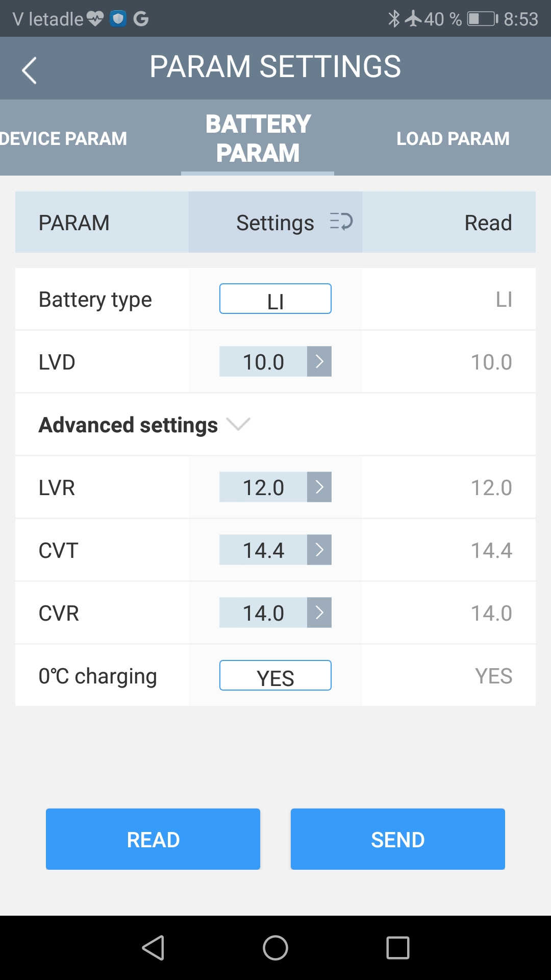
Task: Open the LVD value arrow
Action: click(319, 361)
